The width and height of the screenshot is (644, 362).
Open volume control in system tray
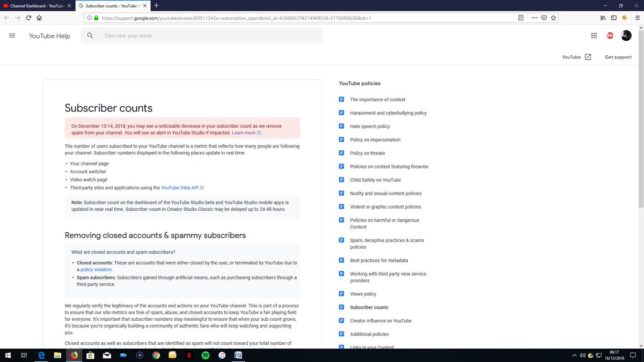pos(582,355)
